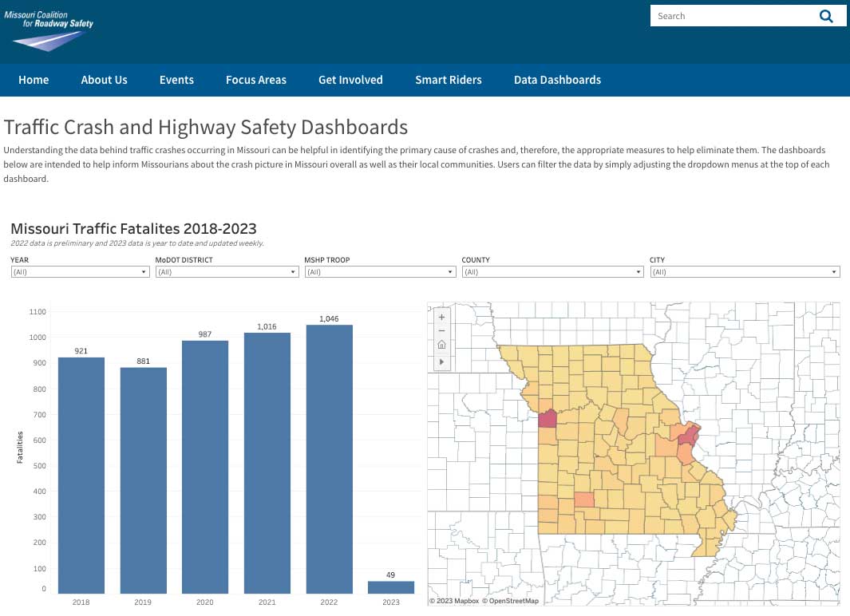Go to the Smart Riders page
This screenshot has width=850, height=616.
[x=448, y=80]
